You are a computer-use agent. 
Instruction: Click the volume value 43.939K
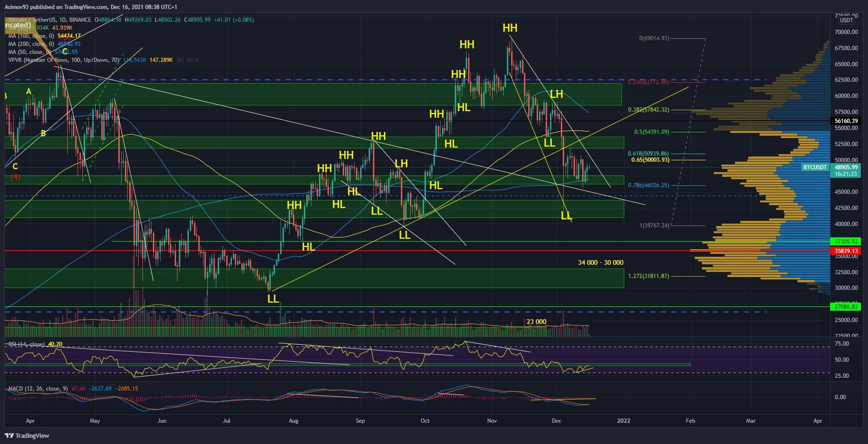point(62,28)
